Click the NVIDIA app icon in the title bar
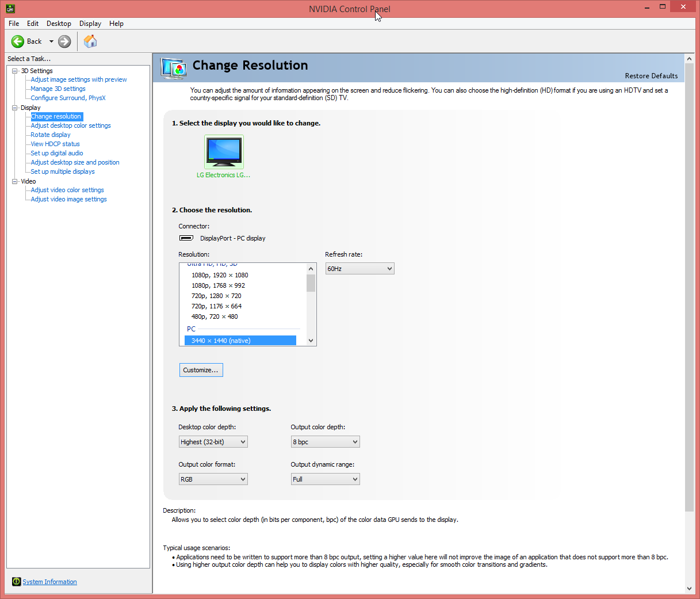This screenshot has width=700, height=599. pos(10,8)
